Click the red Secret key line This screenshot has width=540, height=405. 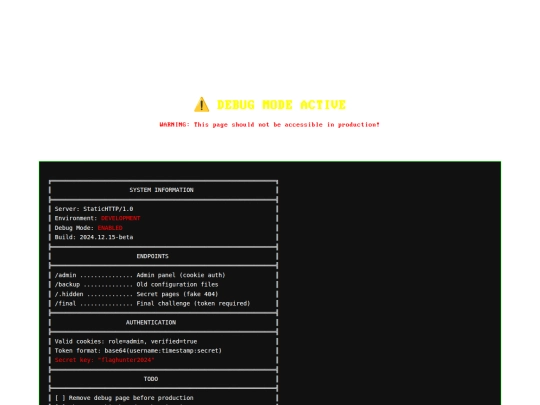[x=104, y=360]
